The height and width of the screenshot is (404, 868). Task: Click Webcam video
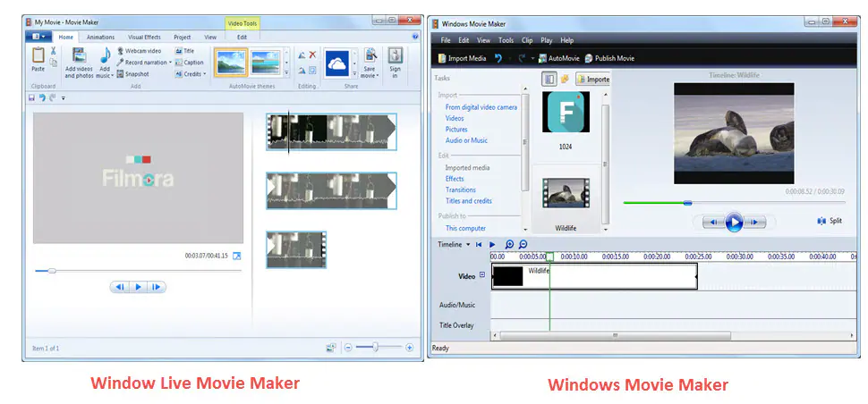(139, 51)
